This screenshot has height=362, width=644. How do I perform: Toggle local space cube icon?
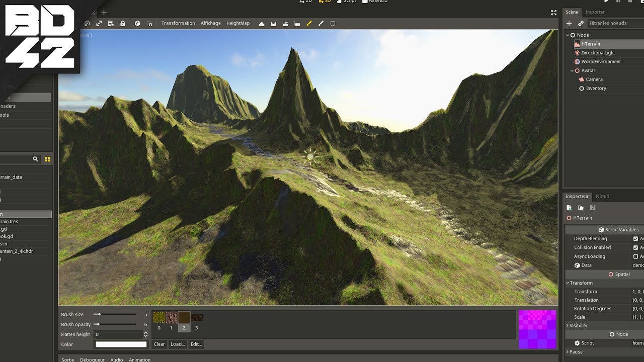(137, 24)
